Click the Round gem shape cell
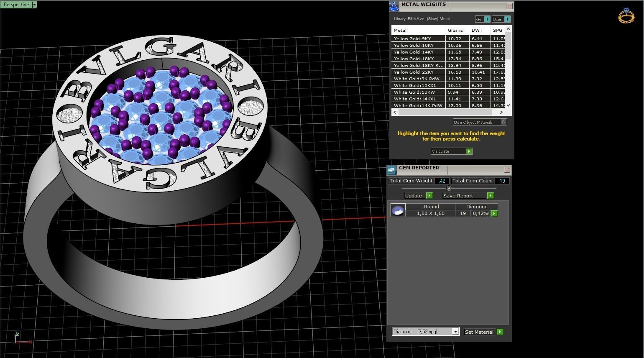The image size is (644, 358). pos(431,207)
